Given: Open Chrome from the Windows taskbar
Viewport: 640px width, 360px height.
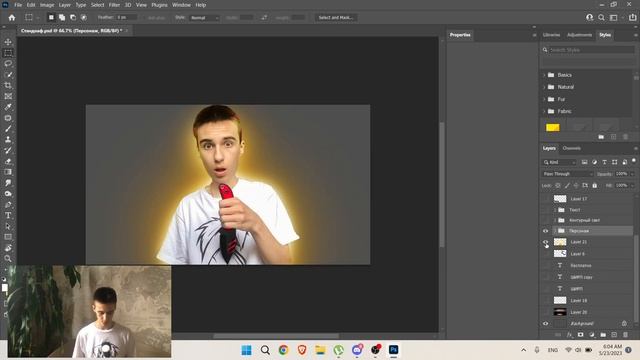Looking at the screenshot, I should [283, 350].
